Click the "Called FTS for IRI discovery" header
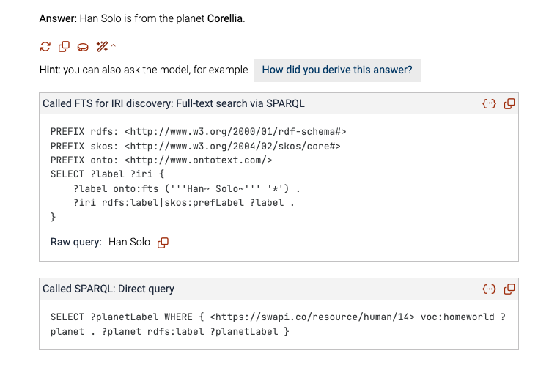This screenshot has height=392, width=538. [x=173, y=103]
